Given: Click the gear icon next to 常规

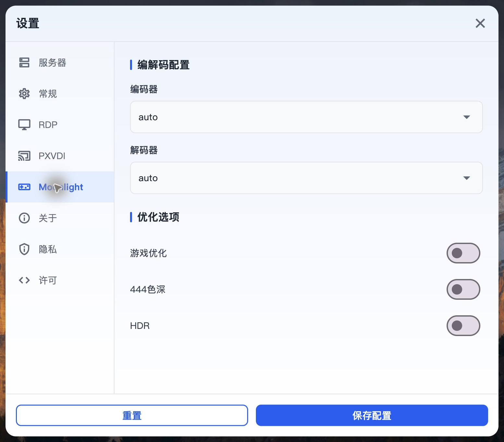Looking at the screenshot, I should [x=24, y=94].
